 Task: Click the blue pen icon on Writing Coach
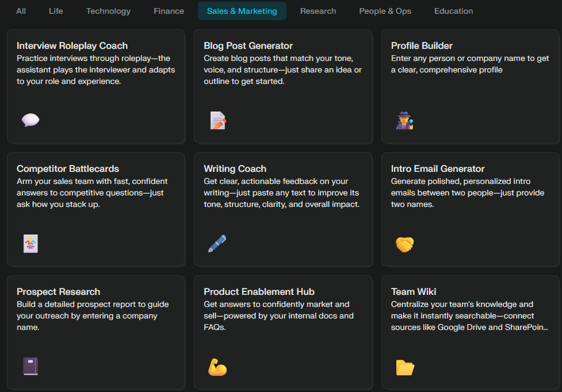(217, 244)
